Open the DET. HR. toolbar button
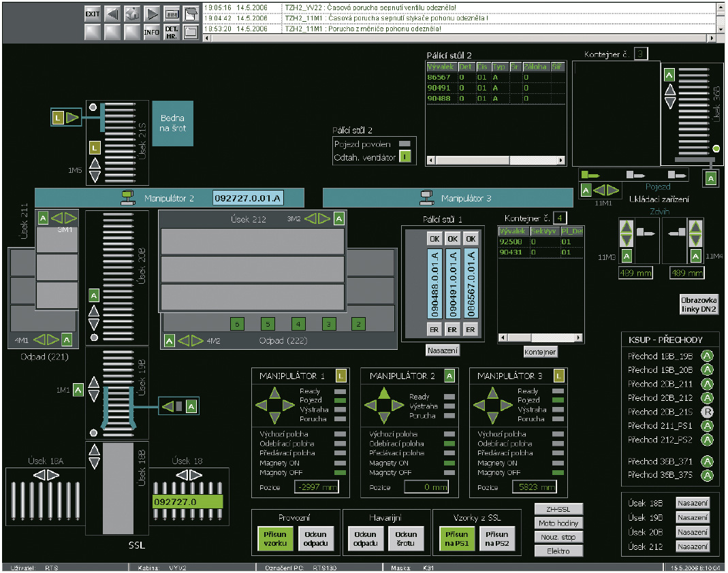Image resolution: width=728 pixels, height=573 pixels. coord(172,32)
